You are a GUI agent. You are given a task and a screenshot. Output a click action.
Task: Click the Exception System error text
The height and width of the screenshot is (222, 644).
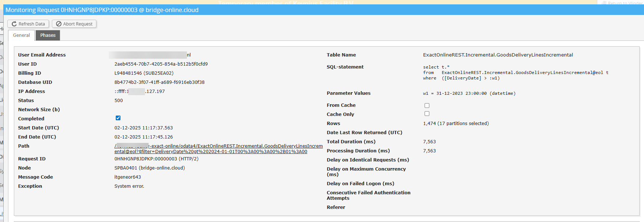coord(129,186)
